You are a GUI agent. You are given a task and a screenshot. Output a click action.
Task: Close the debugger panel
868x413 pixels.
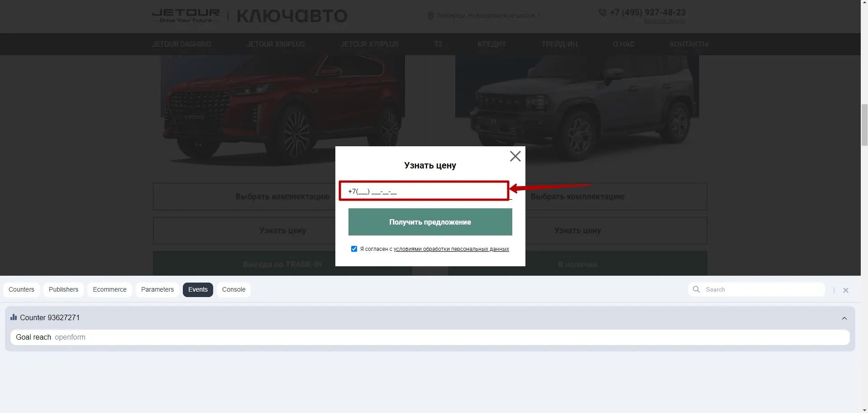[x=845, y=290]
